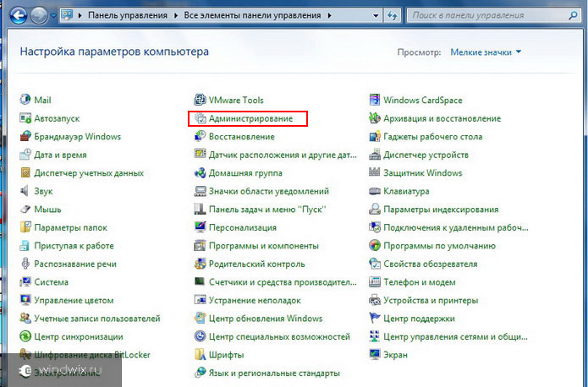Open Свойства обозревателя link

pyautogui.click(x=431, y=264)
